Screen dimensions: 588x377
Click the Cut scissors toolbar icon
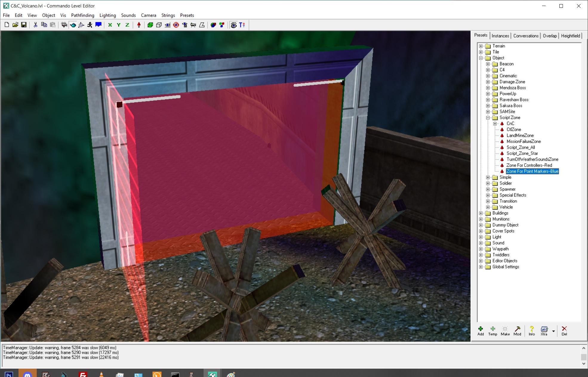click(x=35, y=25)
